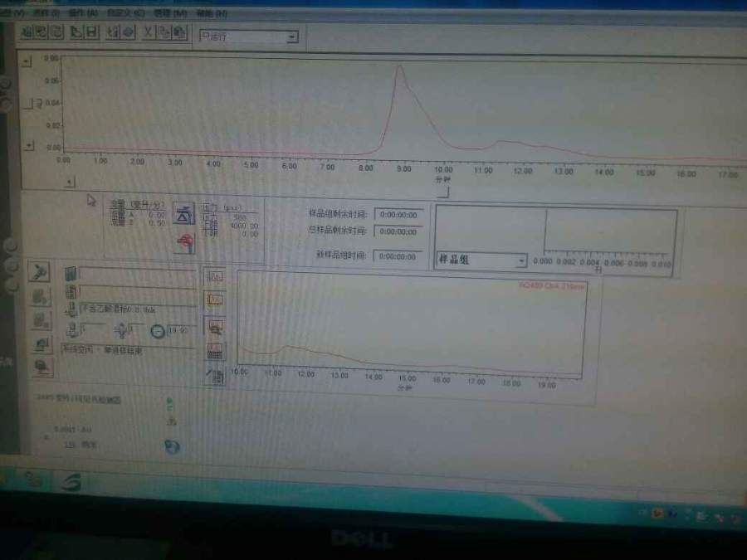
Task: Click the vial icon beside the first blank field
Action: pyautogui.click(x=71, y=273)
